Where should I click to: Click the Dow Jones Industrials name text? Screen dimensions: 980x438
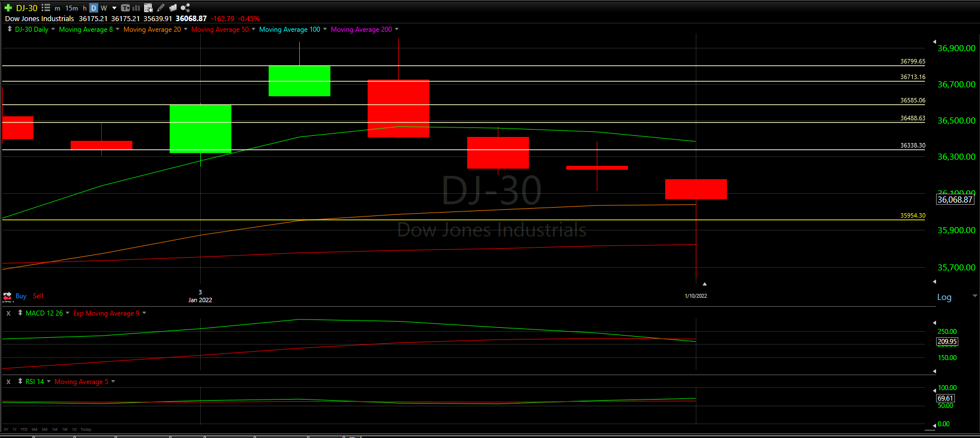tap(39, 19)
